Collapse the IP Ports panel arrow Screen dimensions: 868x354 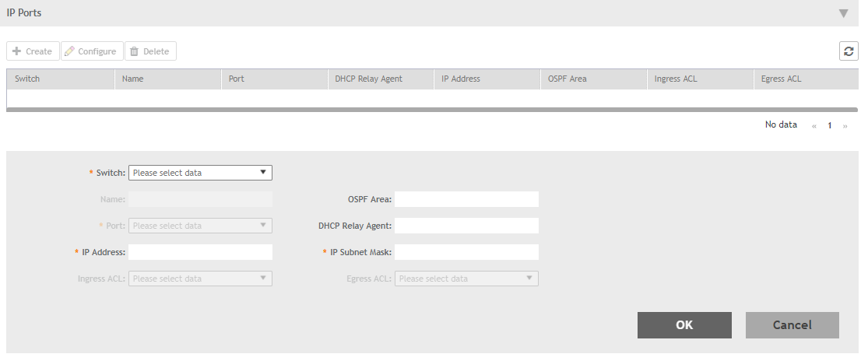point(843,13)
